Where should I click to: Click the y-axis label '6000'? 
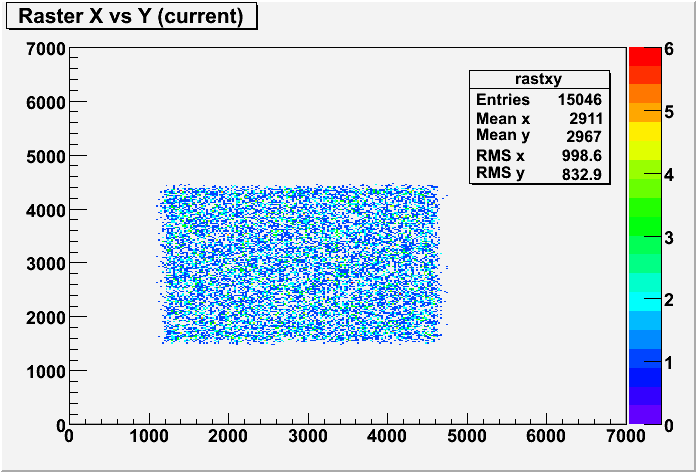tap(46, 103)
